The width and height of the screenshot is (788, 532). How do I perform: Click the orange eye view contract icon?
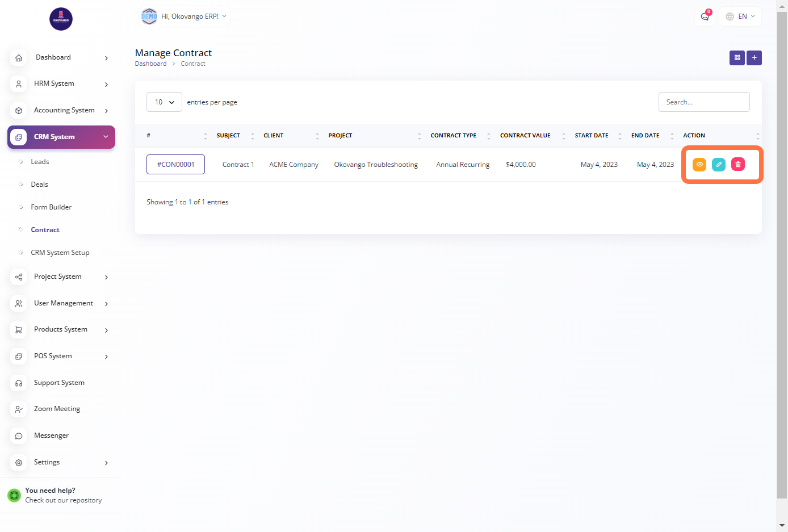click(x=699, y=165)
